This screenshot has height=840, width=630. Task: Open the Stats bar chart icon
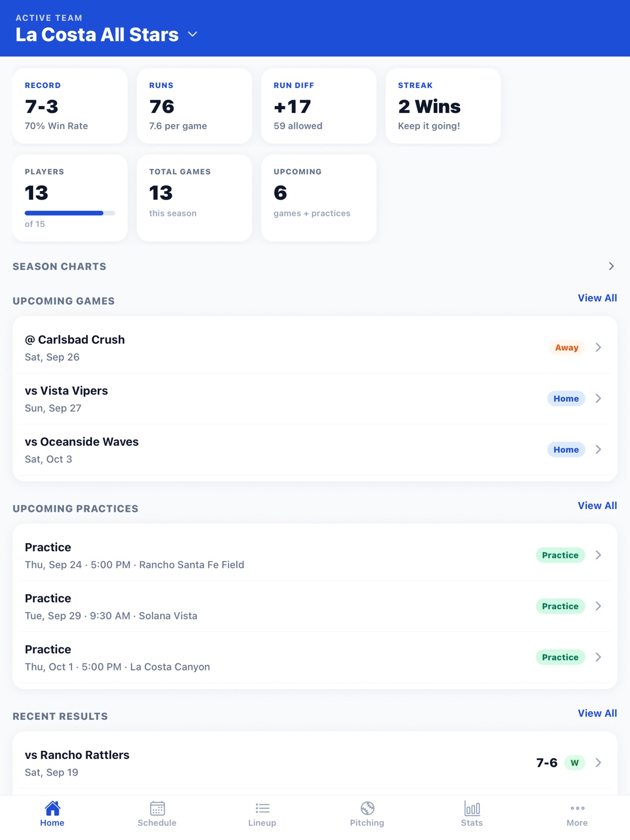click(x=472, y=808)
